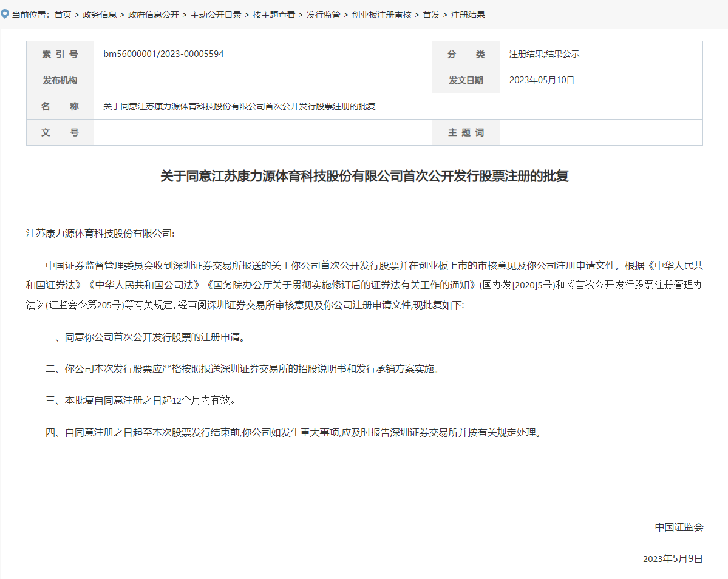Open 政务信息 breadcrumb link

(x=100, y=15)
